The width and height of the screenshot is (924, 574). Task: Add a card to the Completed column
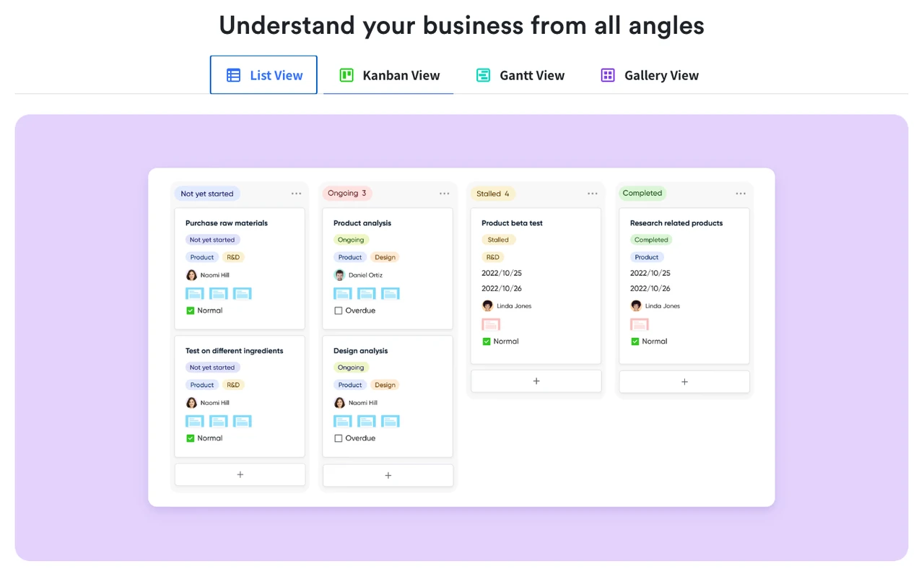click(x=684, y=382)
